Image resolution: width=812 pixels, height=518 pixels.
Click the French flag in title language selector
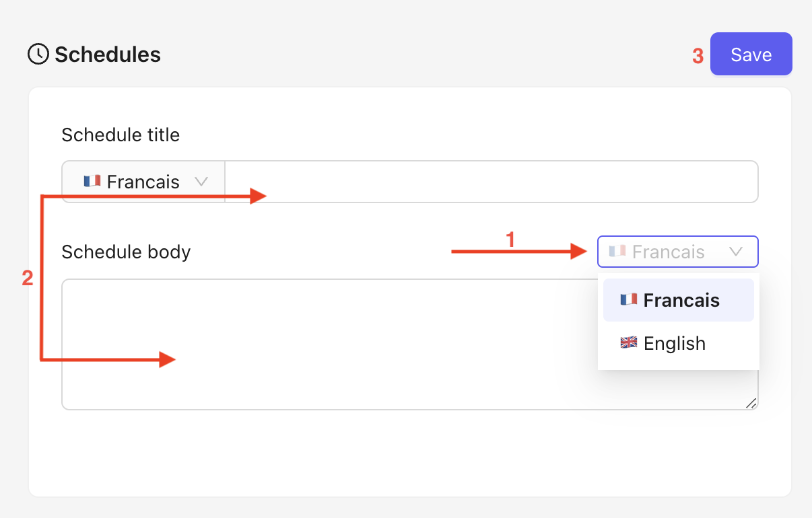pyautogui.click(x=92, y=181)
